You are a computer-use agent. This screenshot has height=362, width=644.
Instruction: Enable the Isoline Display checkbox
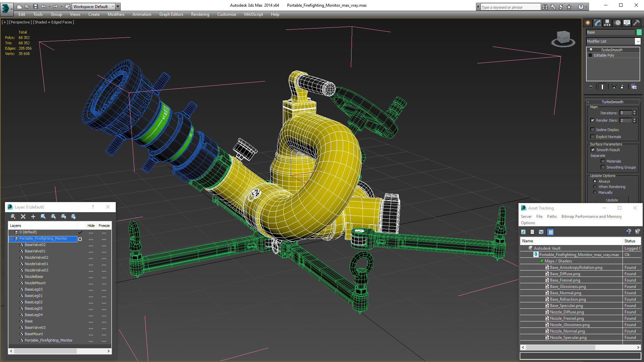pyautogui.click(x=592, y=130)
